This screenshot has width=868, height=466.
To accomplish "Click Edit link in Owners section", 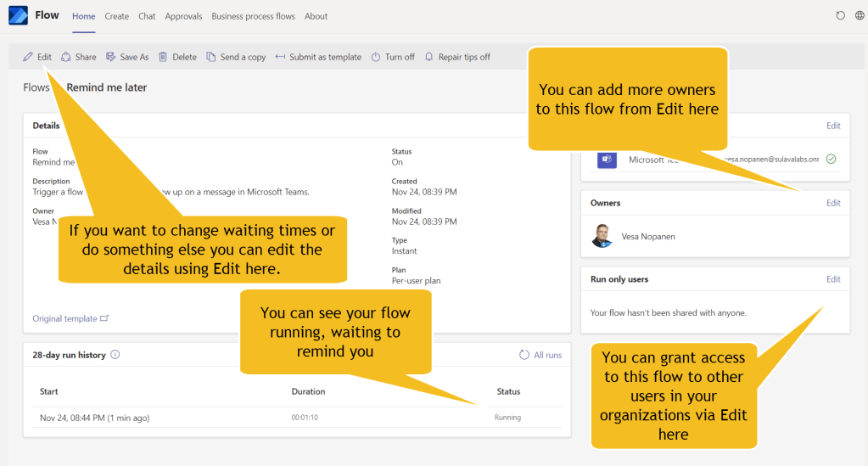I will (x=833, y=203).
